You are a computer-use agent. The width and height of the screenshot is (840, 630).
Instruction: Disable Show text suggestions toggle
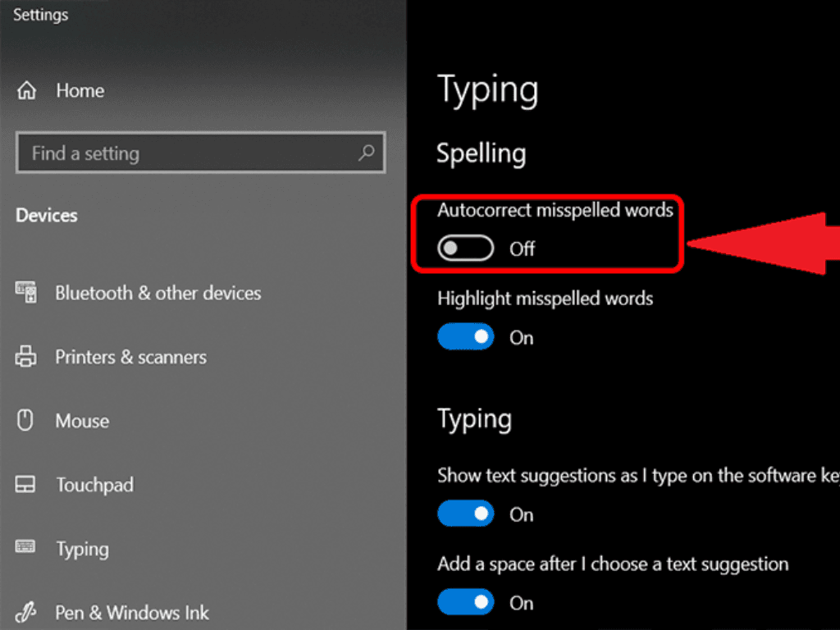(x=466, y=514)
